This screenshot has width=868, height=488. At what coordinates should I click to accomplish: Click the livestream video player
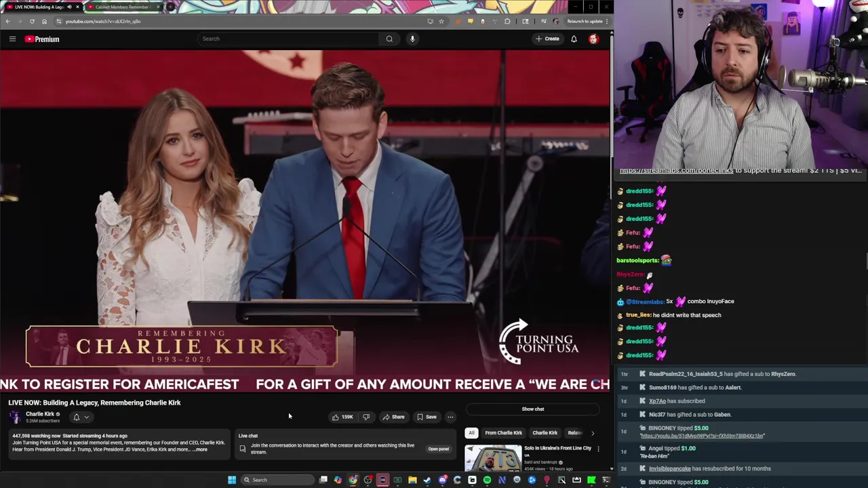[x=305, y=222]
